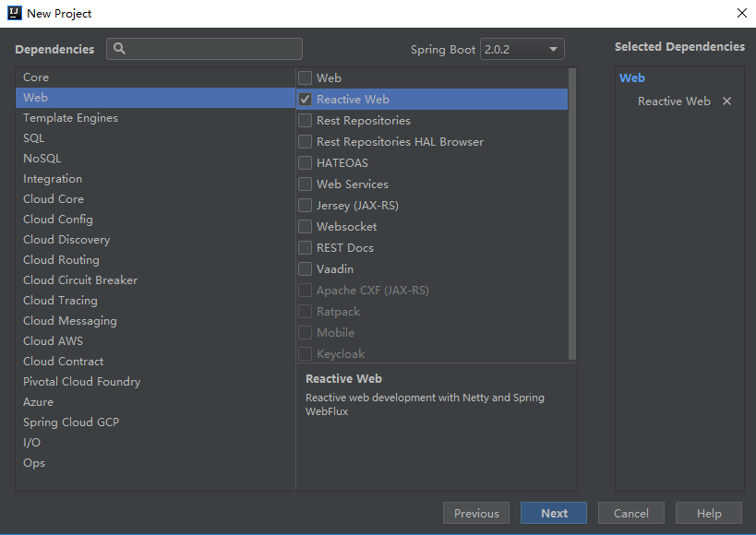Click the disabled Apache CXF (JAX-RS) item
756x535 pixels.
pos(432,291)
